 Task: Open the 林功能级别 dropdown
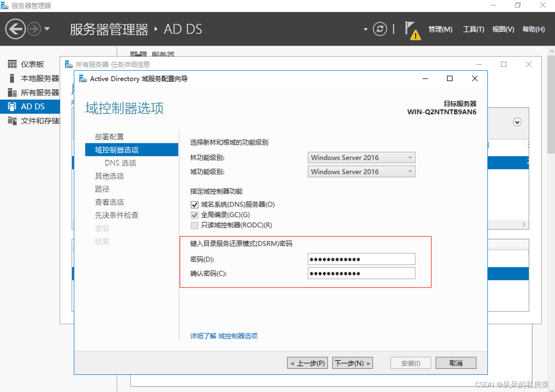click(362, 158)
